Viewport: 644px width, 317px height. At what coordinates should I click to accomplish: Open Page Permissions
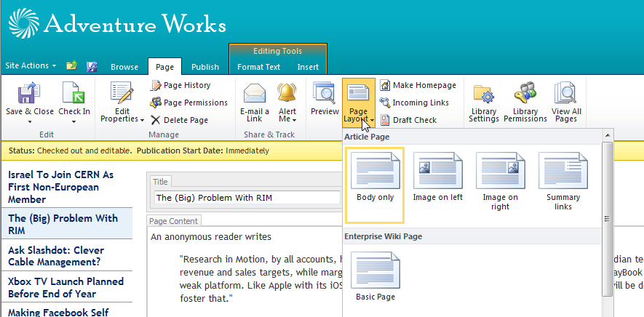tap(189, 103)
